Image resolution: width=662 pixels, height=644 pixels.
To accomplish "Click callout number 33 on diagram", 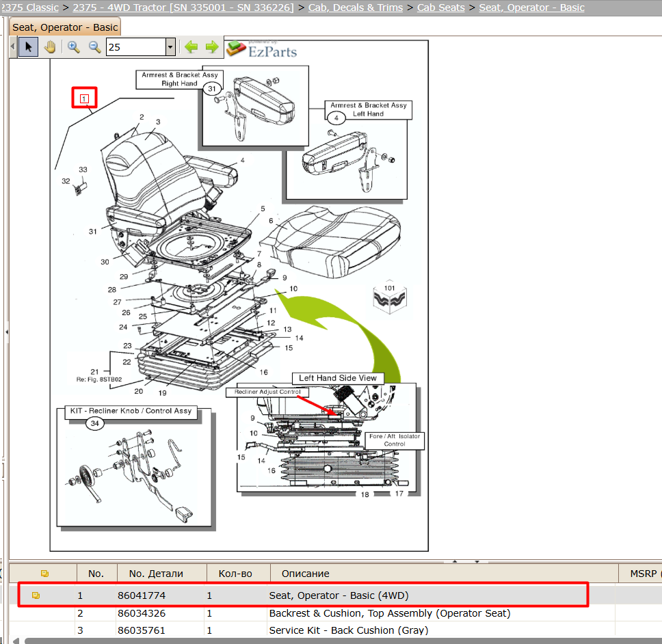I will 83,170.
